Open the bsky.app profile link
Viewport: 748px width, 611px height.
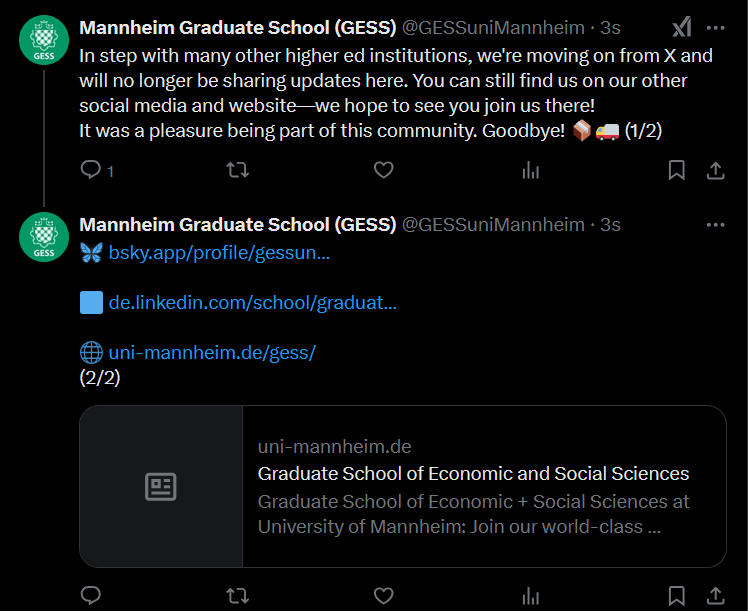click(x=219, y=253)
